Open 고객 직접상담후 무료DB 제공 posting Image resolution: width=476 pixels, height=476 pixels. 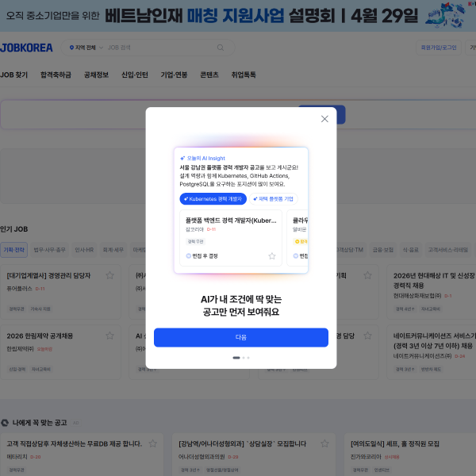pos(75,443)
